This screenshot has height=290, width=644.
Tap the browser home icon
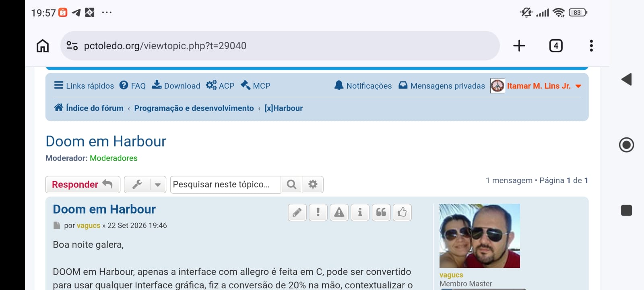[43, 46]
